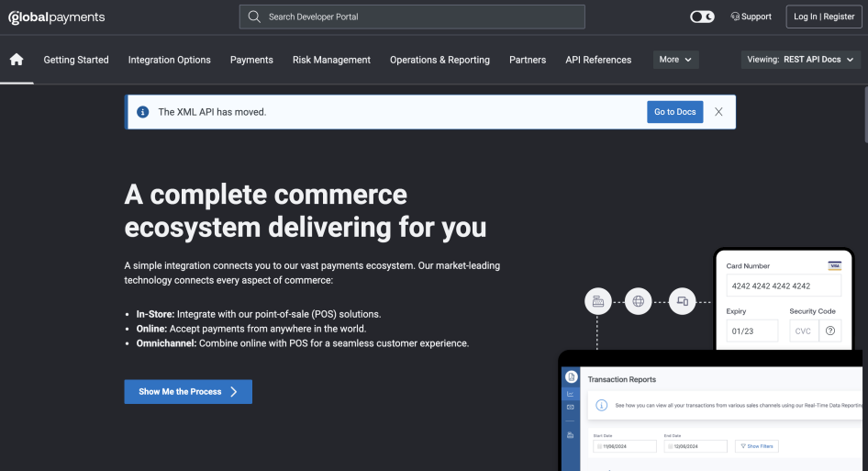This screenshot has height=471, width=868.
Task: Open the Support link
Action: pyautogui.click(x=751, y=17)
